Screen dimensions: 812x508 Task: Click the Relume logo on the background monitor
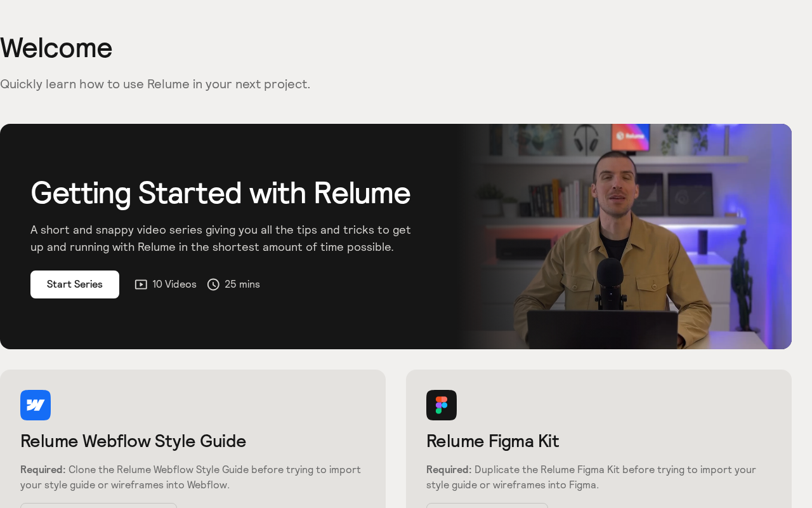click(x=631, y=136)
